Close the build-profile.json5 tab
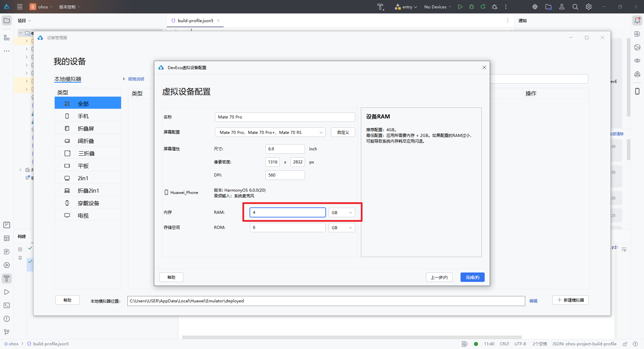 pyautogui.click(x=218, y=20)
